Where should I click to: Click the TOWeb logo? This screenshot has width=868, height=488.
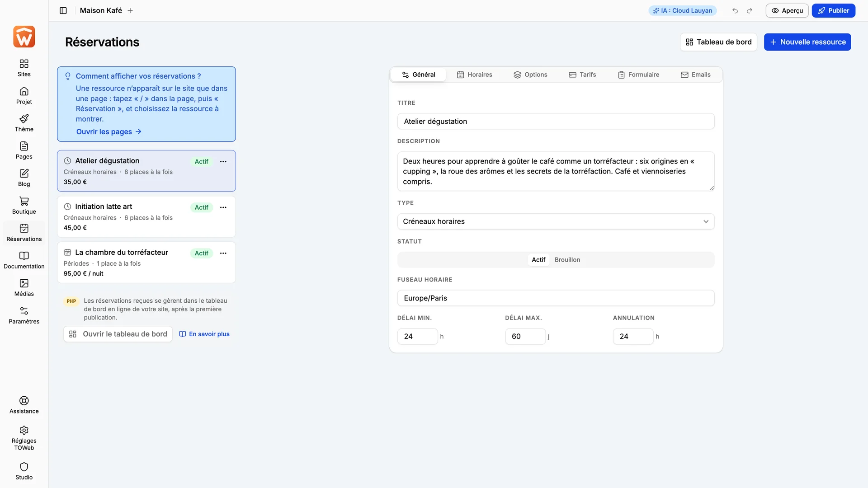(x=24, y=37)
